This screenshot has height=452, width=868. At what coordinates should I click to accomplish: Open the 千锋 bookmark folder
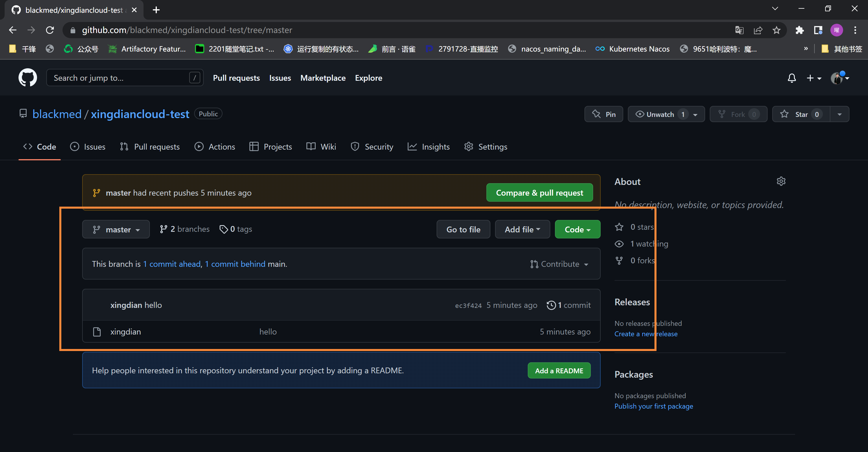point(23,49)
